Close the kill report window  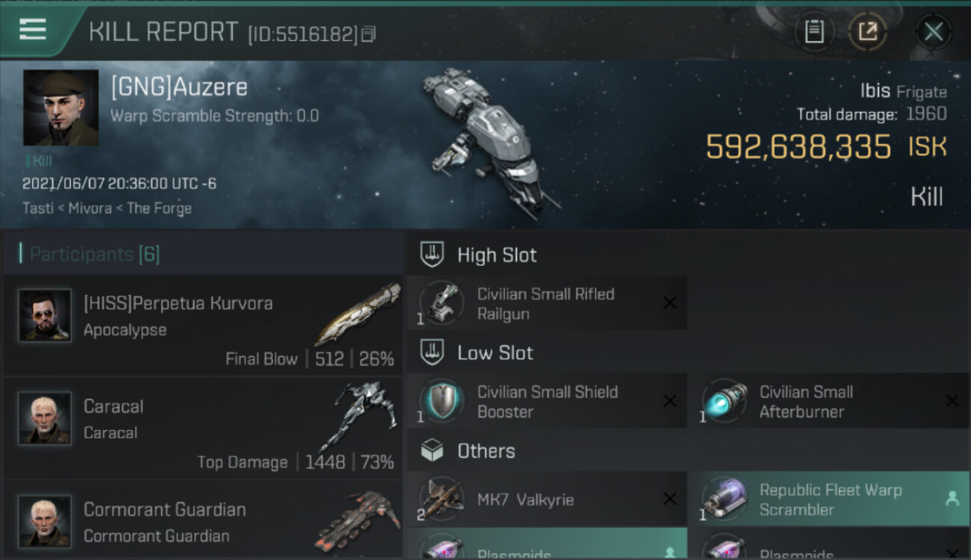[x=934, y=31]
